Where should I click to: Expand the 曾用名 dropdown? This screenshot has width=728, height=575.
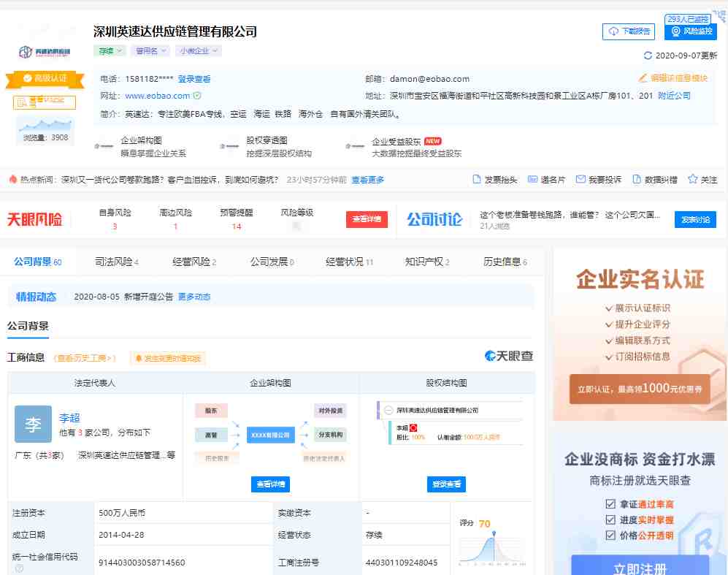150,51
